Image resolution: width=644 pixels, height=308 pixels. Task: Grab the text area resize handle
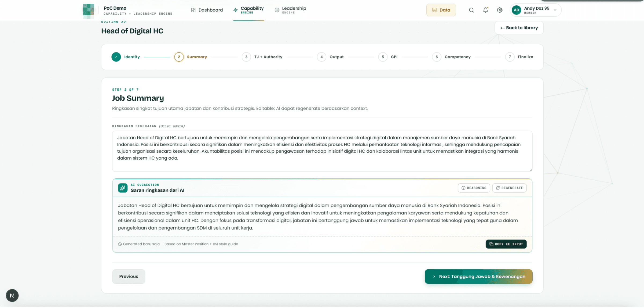(530, 170)
